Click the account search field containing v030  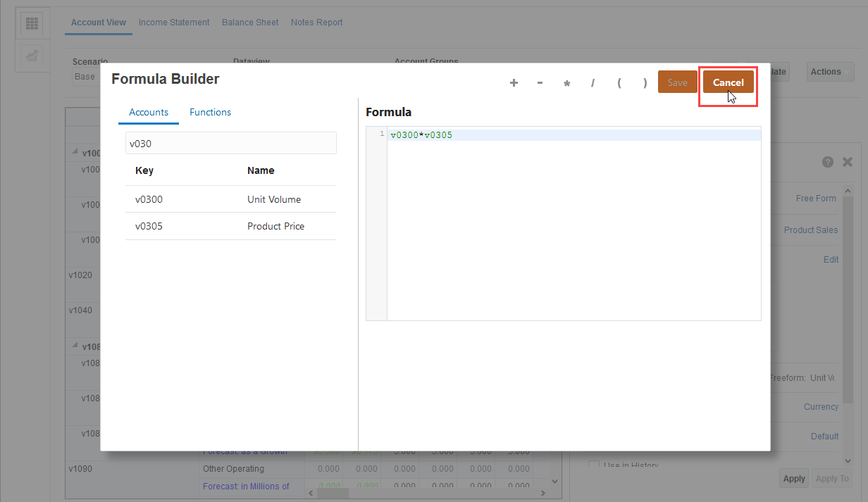point(230,142)
